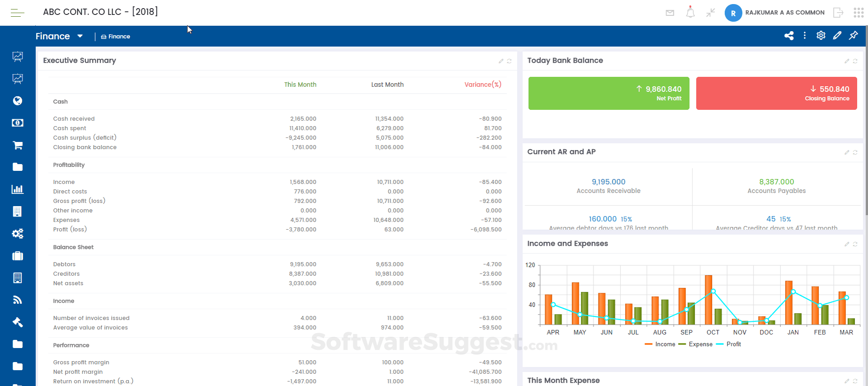The height and width of the screenshot is (386, 868).
Task: Open the briefcase sidebar icon
Action: click(18, 256)
